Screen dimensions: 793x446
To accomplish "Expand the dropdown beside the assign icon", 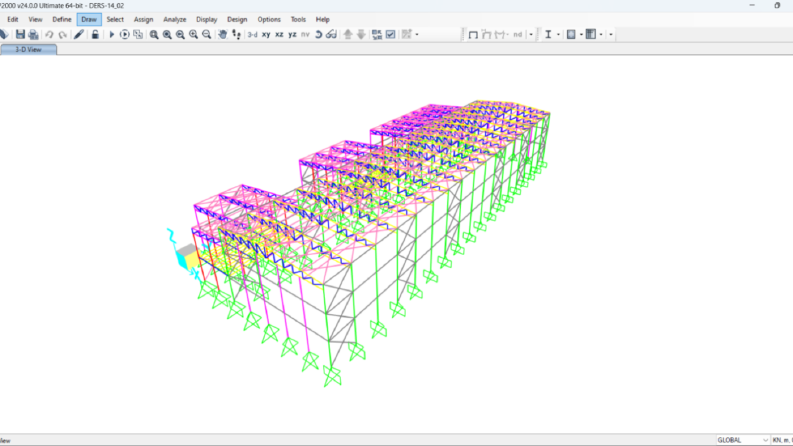I will click(417, 34).
